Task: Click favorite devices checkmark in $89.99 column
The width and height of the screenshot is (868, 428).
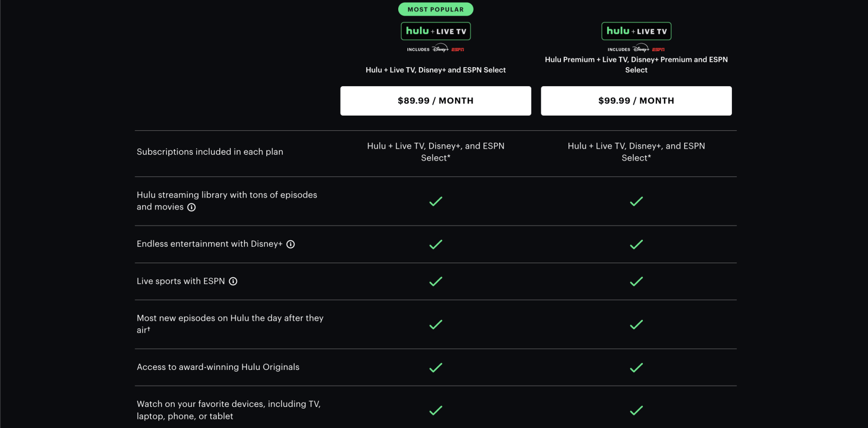Action: coord(436,410)
